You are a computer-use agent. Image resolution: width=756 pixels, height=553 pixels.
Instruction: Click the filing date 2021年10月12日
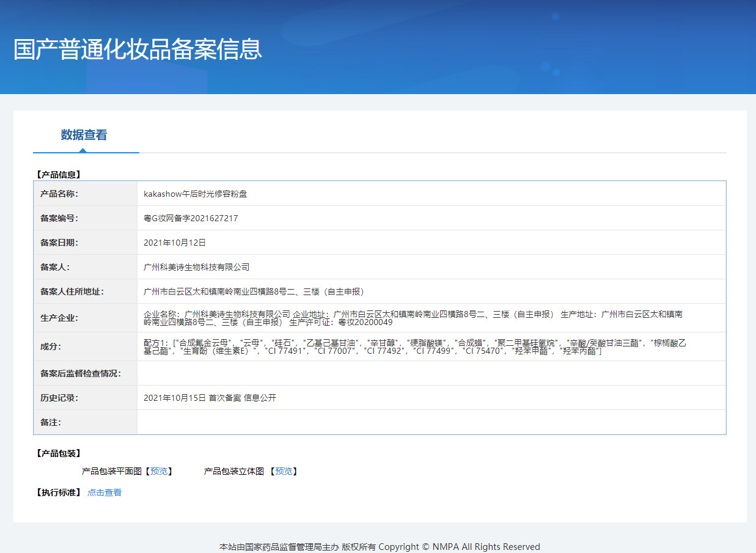coord(175,243)
